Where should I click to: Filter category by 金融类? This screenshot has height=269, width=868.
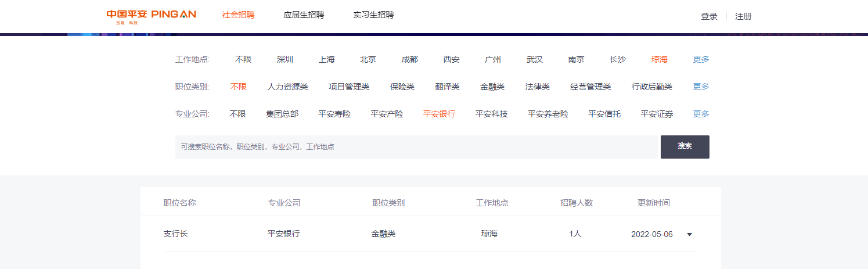click(492, 87)
